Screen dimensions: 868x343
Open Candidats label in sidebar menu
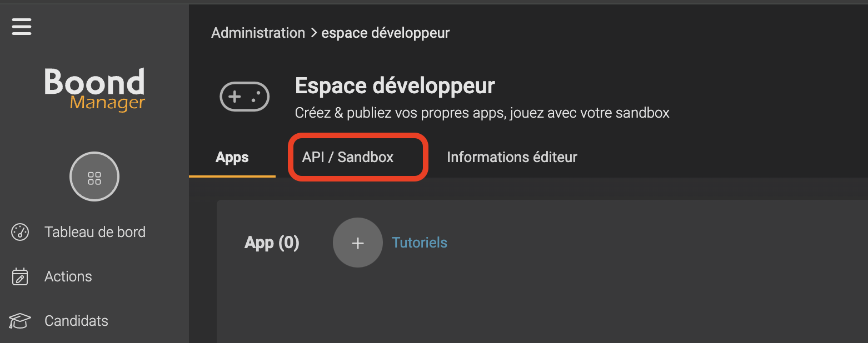pyautogui.click(x=76, y=321)
